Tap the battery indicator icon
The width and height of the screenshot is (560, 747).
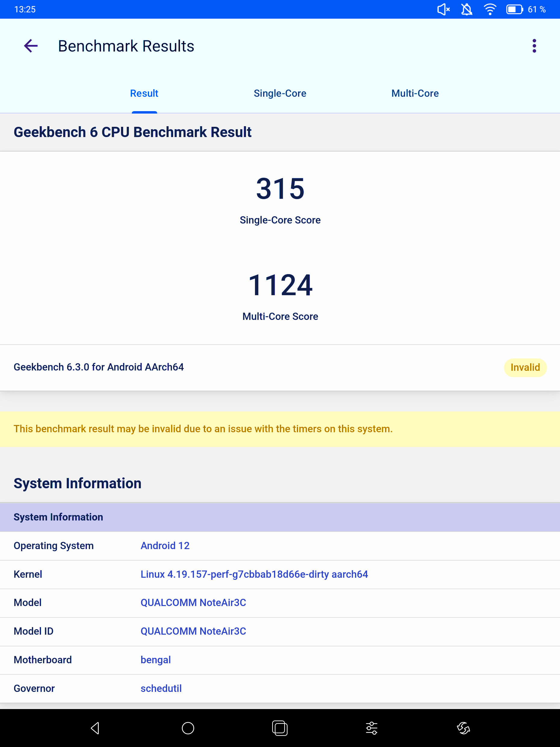(515, 9)
